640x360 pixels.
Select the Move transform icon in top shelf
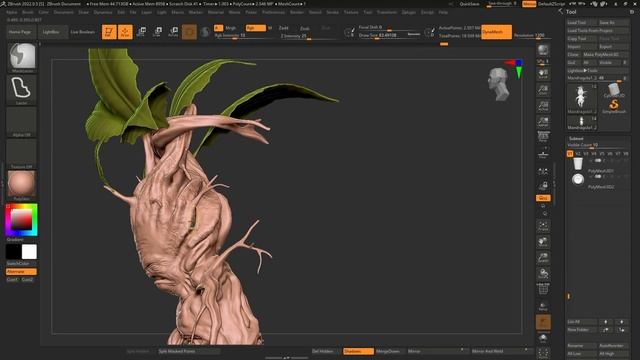[x=141, y=31]
